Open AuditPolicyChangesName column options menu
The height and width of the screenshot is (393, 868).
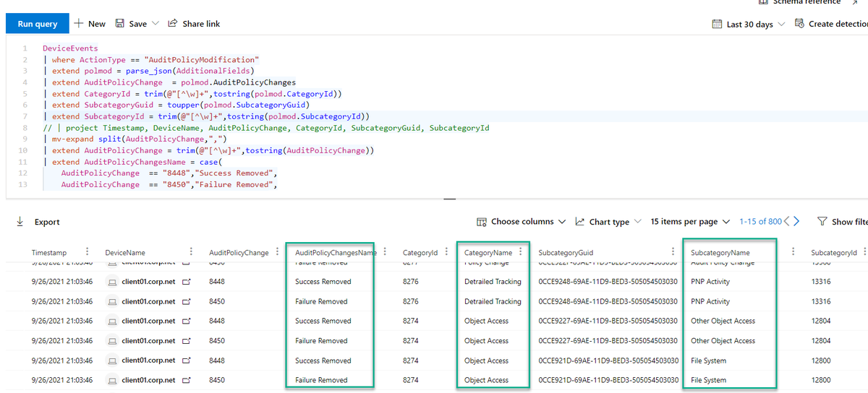click(x=384, y=252)
